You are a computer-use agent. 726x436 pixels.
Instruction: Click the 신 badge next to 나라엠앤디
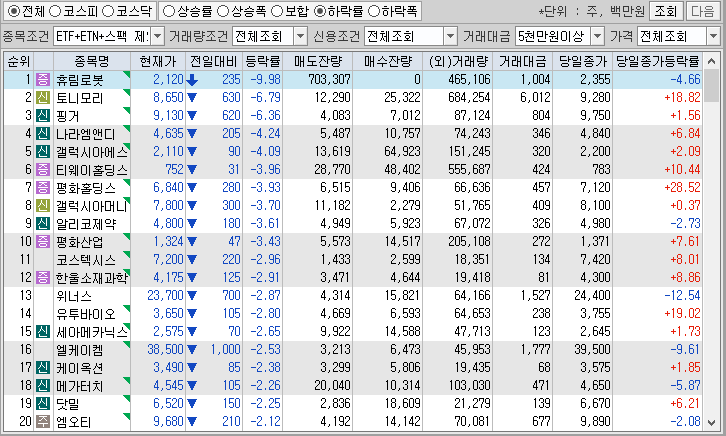coord(43,134)
